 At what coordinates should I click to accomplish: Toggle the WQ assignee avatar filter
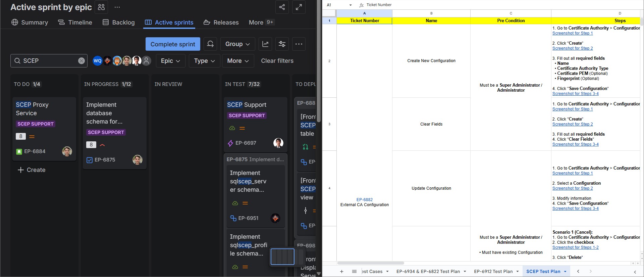point(97,61)
